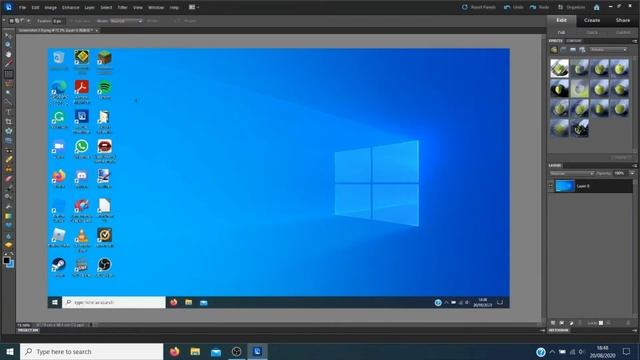
Task: Click the Feather value field
Action: 58,21
